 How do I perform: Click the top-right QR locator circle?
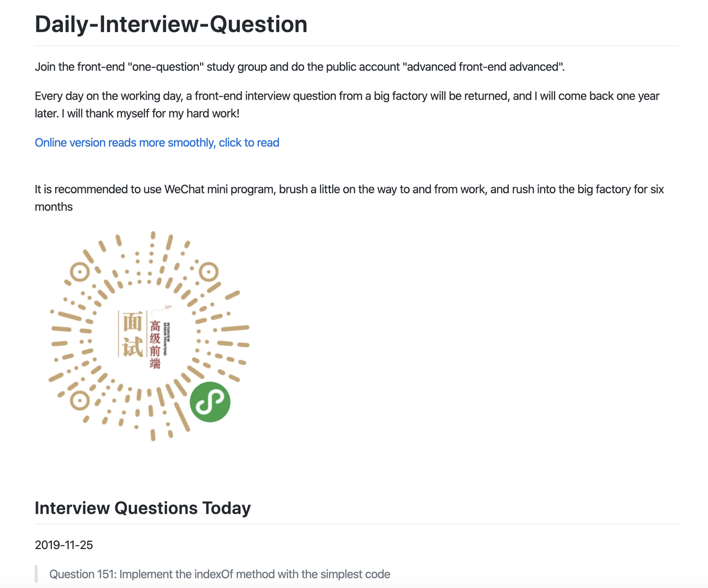pyautogui.click(x=209, y=272)
